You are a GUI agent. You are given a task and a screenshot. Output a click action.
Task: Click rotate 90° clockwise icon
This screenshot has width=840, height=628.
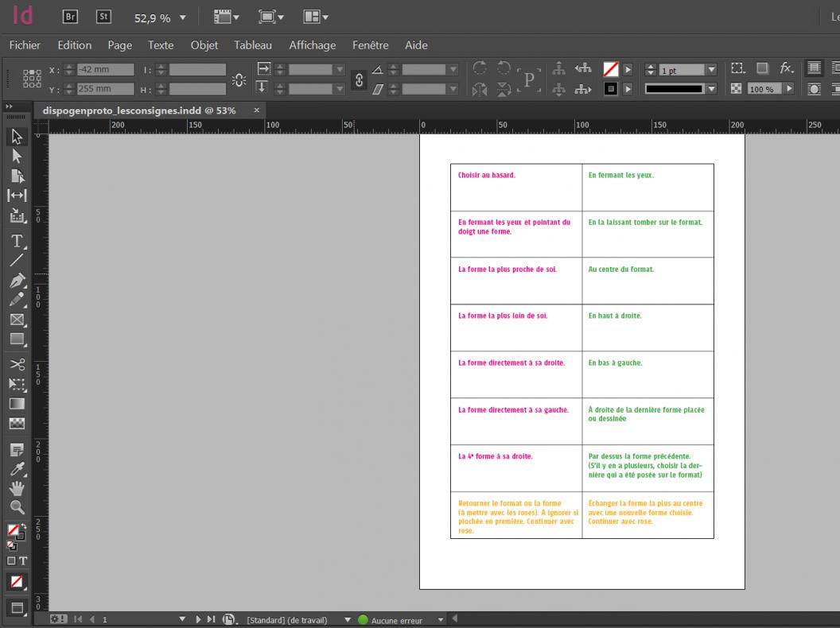[480, 68]
